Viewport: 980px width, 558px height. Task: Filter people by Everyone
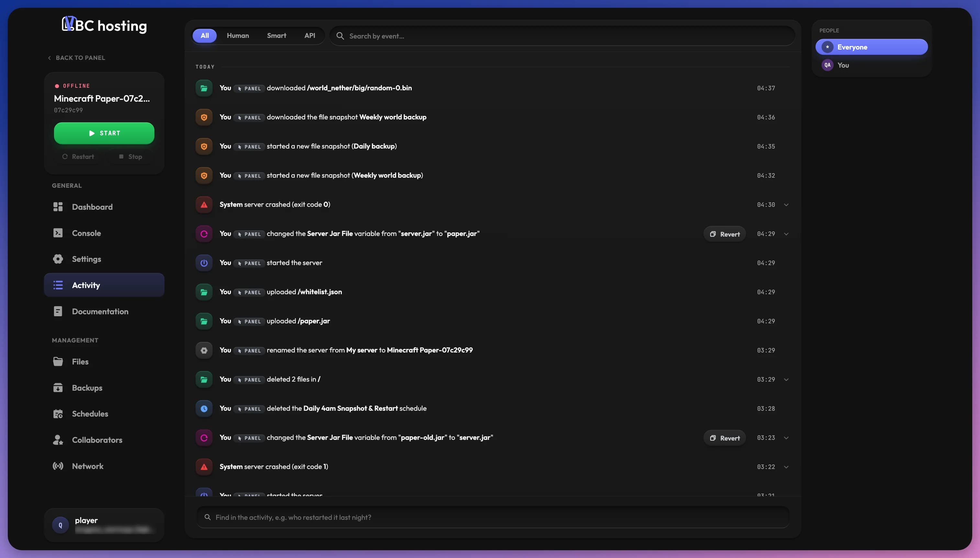tap(872, 47)
